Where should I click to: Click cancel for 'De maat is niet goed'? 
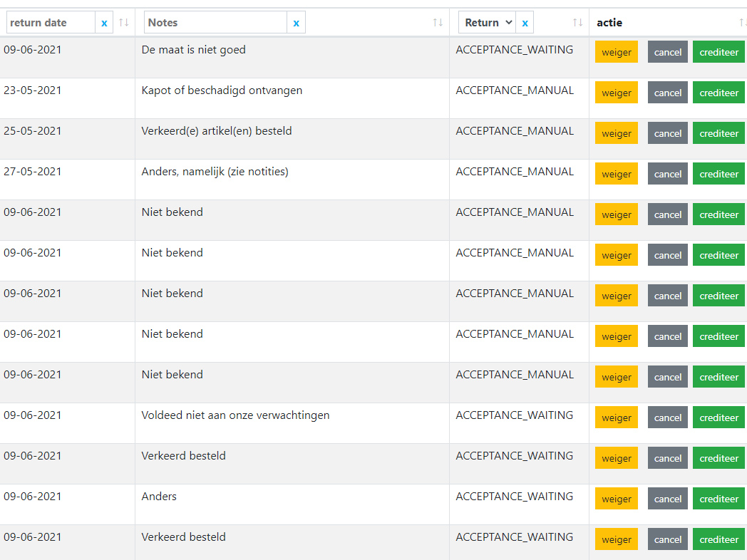point(667,53)
